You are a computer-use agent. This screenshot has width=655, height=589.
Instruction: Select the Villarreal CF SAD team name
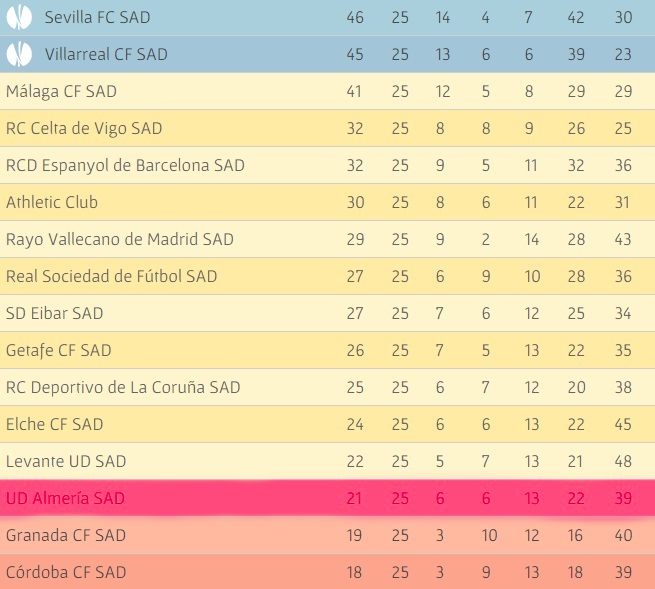[106, 54]
